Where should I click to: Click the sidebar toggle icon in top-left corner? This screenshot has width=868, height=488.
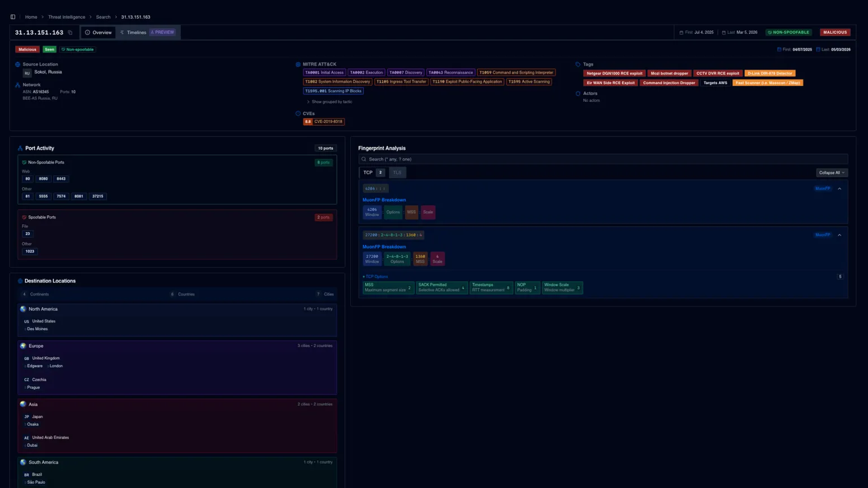(x=12, y=16)
